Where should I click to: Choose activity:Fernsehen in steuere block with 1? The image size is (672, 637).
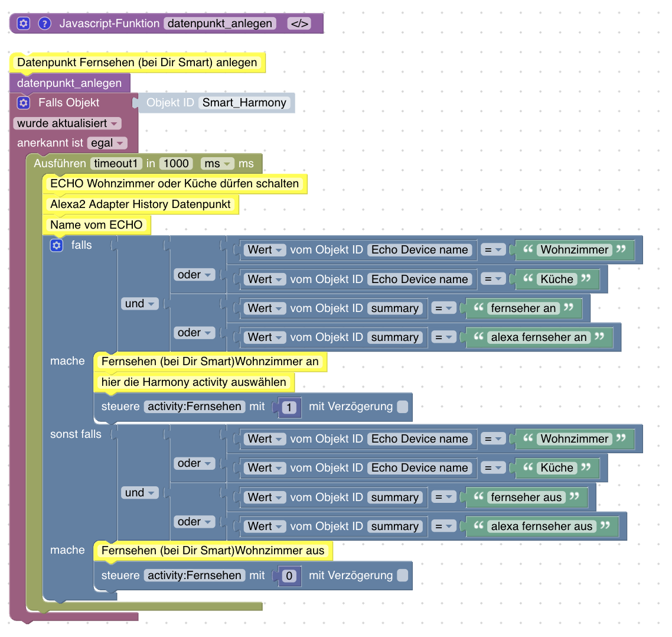coord(194,406)
